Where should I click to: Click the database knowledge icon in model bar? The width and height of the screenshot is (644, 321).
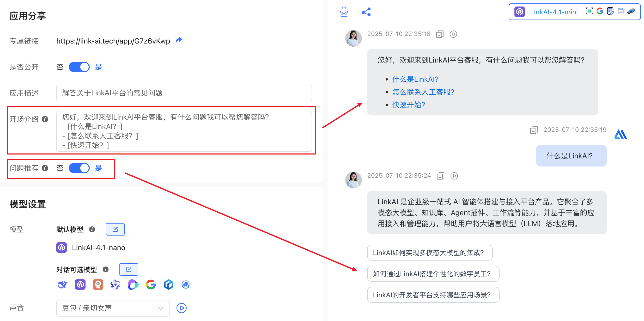[621, 11]
